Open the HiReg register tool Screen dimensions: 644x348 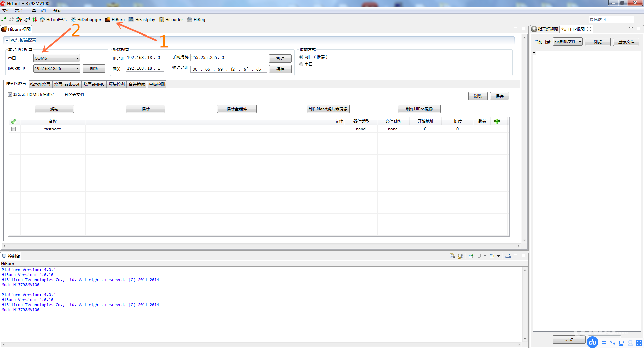[196, 20]
